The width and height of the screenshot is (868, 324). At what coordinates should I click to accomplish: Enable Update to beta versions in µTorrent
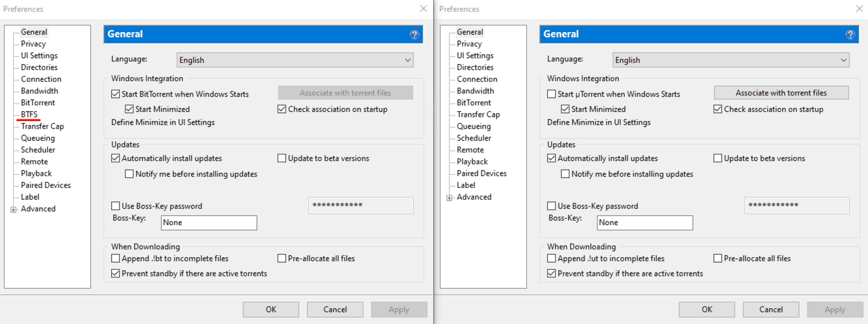[718, 158]
